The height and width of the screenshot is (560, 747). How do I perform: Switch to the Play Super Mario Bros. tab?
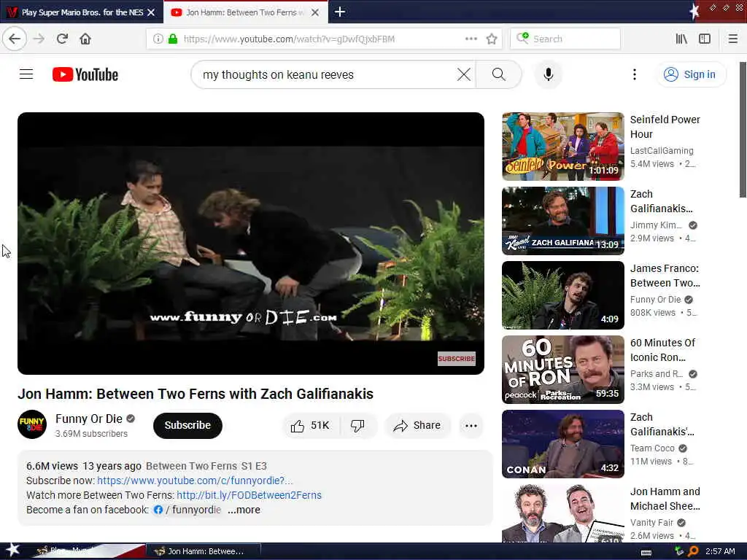(82, 12)
